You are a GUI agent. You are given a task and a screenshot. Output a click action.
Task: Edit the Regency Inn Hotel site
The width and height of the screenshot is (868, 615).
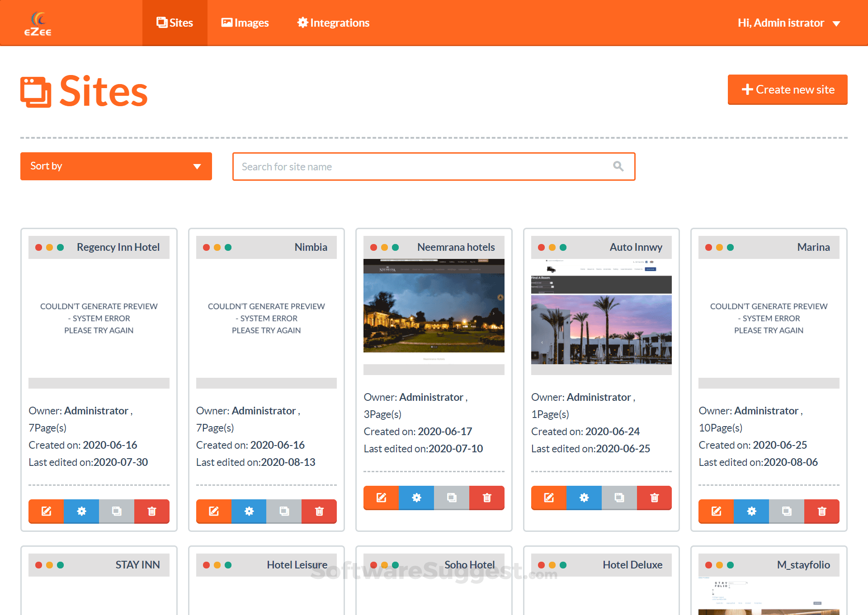point(46,511)
